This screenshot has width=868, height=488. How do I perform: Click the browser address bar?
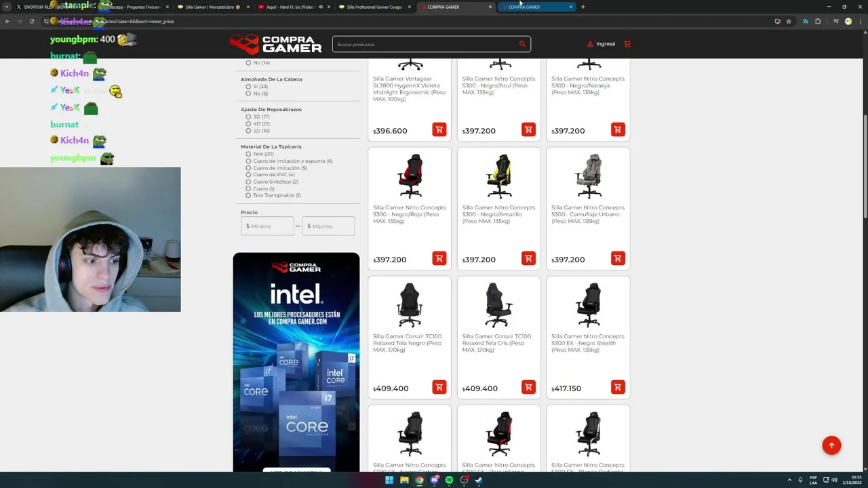coord(407,21)
